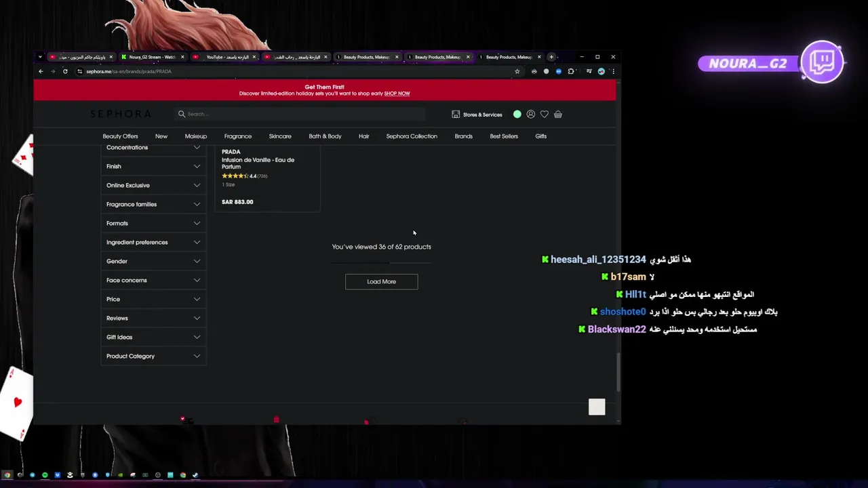Expand the Finish filter
Viewport: 868px width, 488px height.
pos(153,166)
